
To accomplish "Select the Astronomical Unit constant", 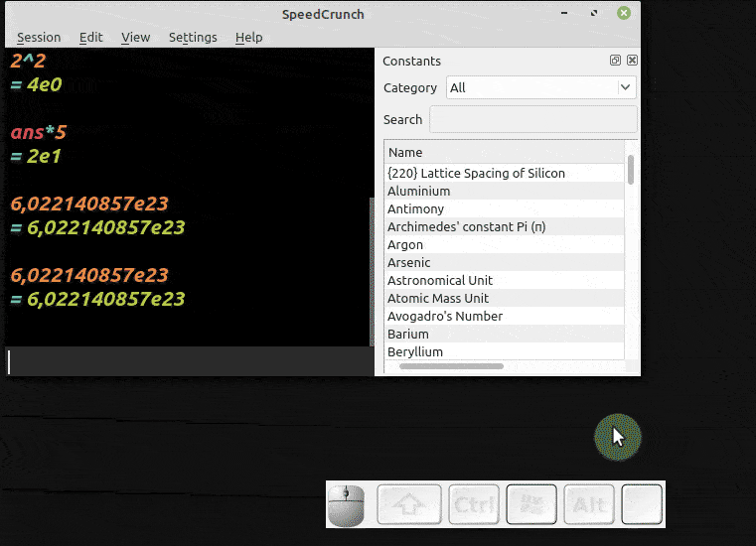I will [505, 280].
